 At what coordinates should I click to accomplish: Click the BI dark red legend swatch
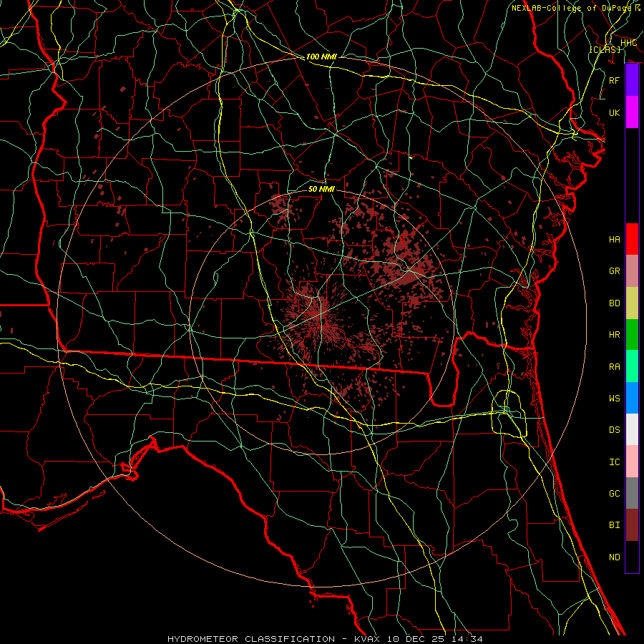pos(632,525)
